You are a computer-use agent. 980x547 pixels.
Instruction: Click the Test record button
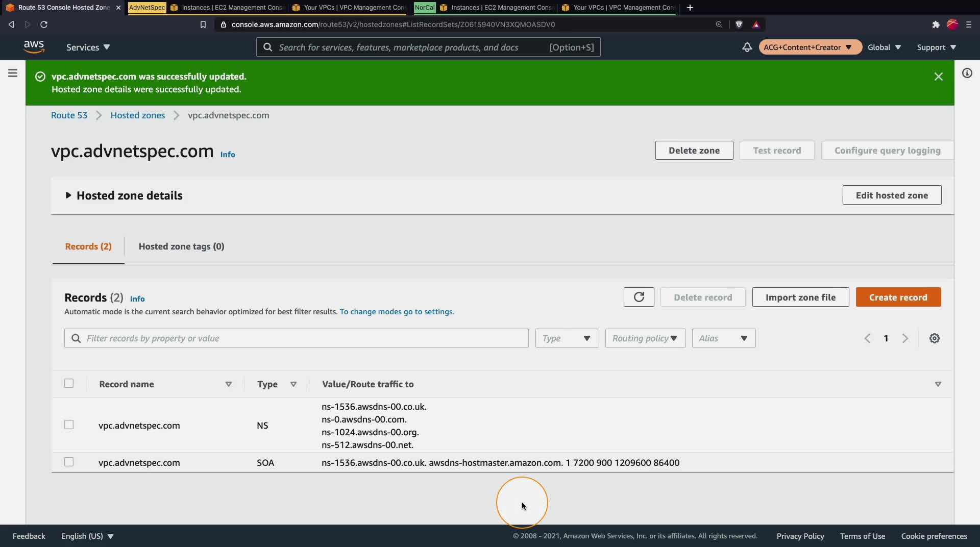tap(776, 151)
